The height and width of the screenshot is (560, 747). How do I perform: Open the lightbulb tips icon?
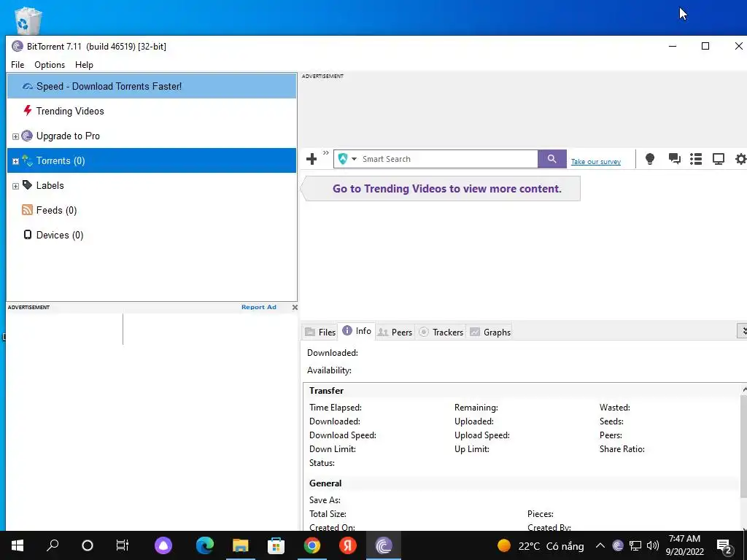pos(650,158)
